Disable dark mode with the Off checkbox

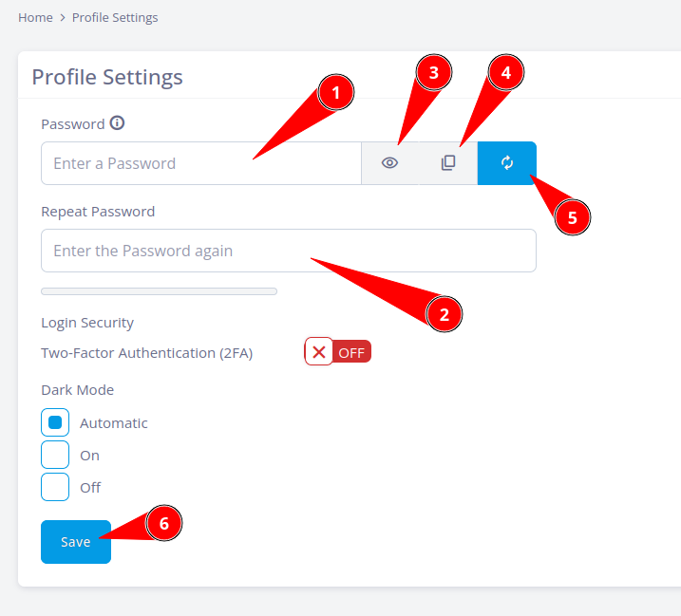click(55, 487)
